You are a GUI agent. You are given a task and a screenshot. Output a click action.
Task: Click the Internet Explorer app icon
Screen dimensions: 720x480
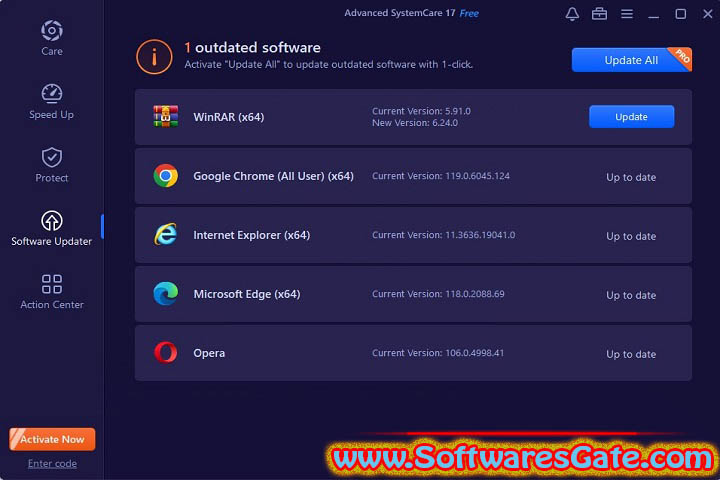(166, 235)
